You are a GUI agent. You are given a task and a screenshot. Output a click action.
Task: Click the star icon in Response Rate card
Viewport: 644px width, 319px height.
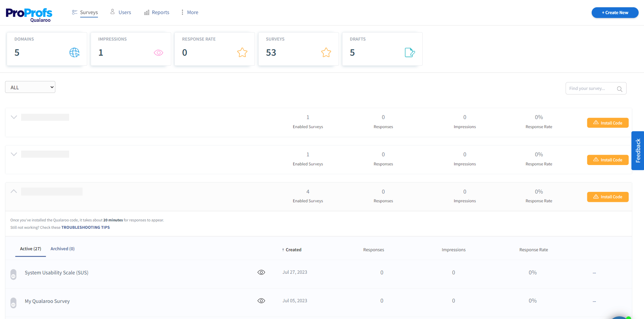242,52
